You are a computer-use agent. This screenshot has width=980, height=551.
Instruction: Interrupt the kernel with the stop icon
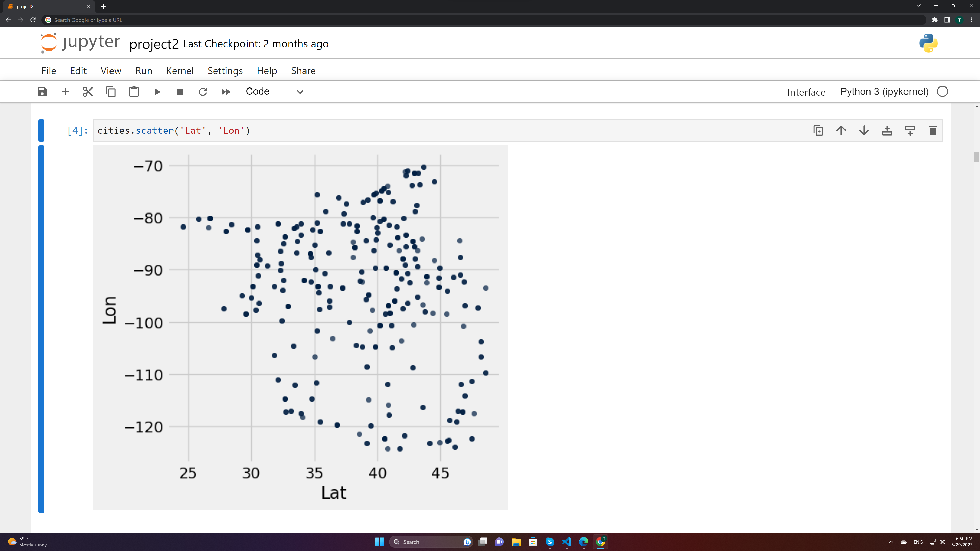point(180,92)
